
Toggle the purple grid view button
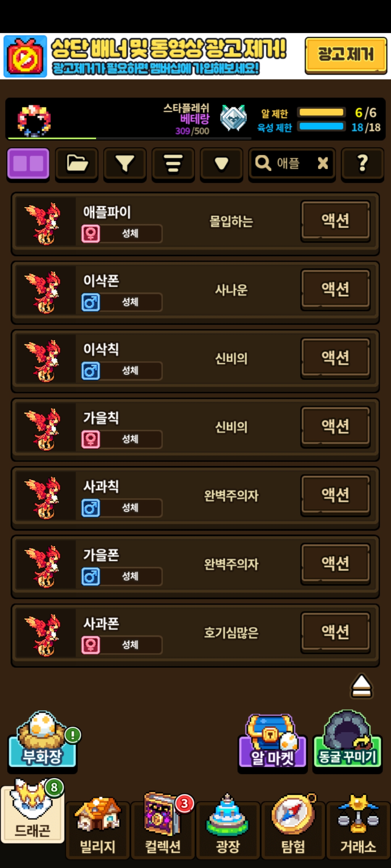click(28, 164)
